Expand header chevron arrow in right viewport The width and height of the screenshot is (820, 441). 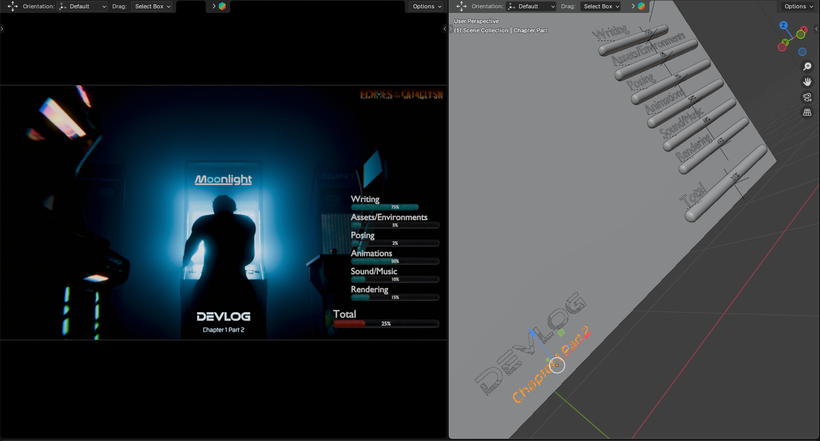pyautogui.click(x=633, y=6)
